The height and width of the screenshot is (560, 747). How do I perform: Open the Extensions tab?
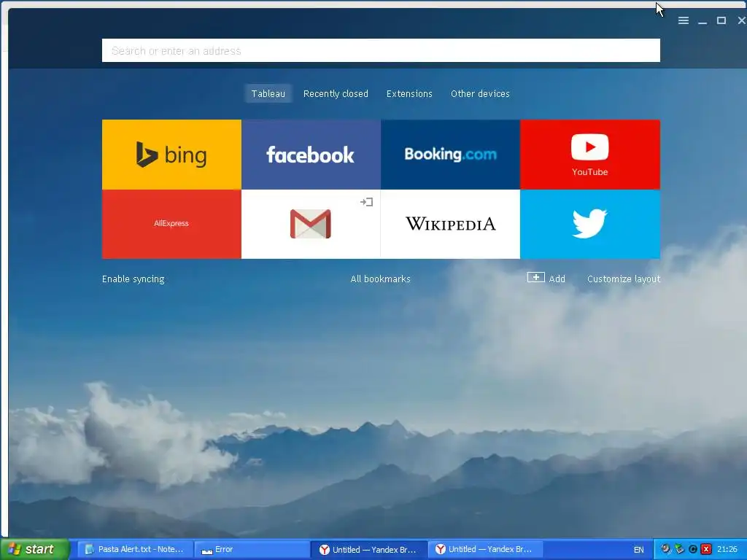point(409,94)
